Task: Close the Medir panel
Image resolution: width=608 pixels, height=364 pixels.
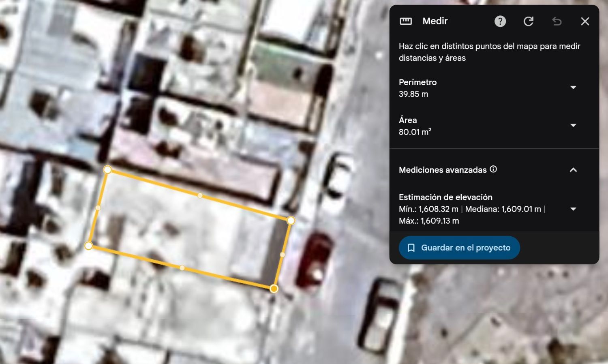Action: tap(585, 21)
